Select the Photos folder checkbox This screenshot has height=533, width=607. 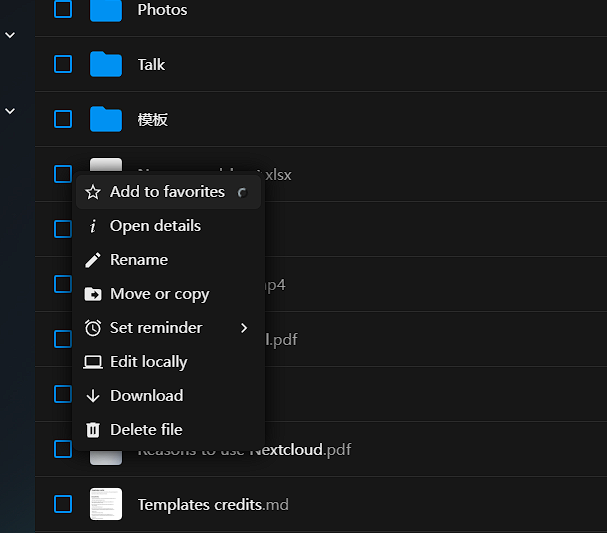63,10
